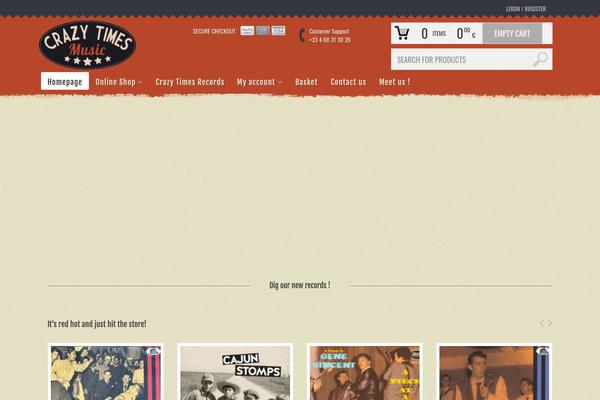Screen dimensions: 600x400
Task: Open the Meet us ! page
Action: pos(394,82)
